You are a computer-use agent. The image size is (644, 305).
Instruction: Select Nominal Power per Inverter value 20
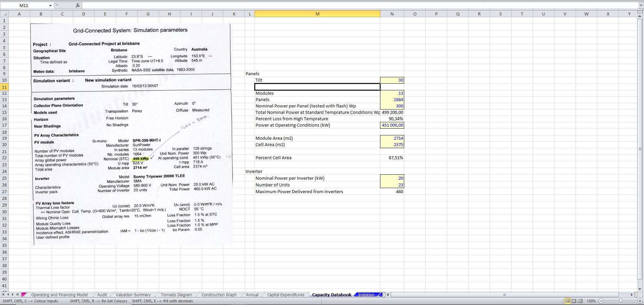pyautogui.click(x=392, y=178)
